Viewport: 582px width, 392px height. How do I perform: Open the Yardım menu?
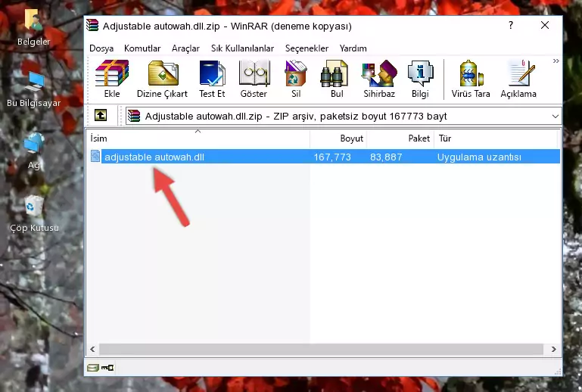pos(353,48)
